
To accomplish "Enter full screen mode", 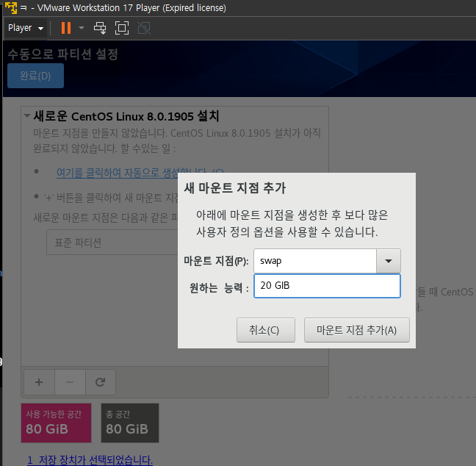I will pyautogui.click(x=122, y=28).
